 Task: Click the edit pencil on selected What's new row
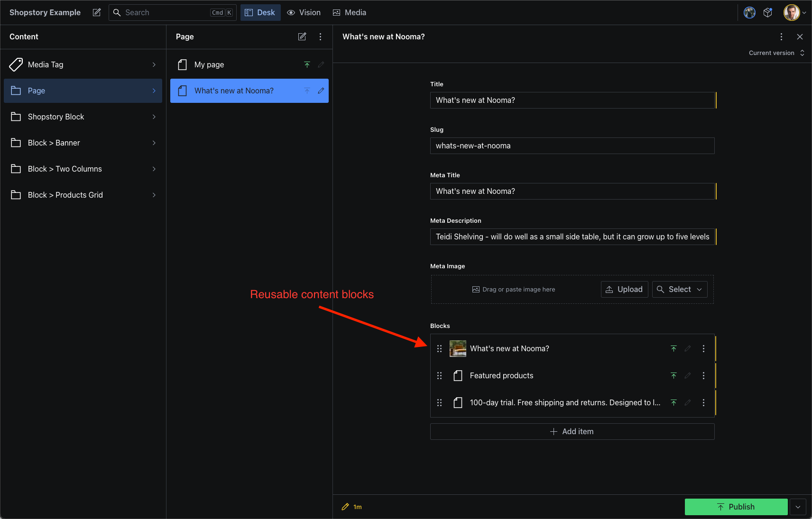pyautogui.click(x=321, y=91)
